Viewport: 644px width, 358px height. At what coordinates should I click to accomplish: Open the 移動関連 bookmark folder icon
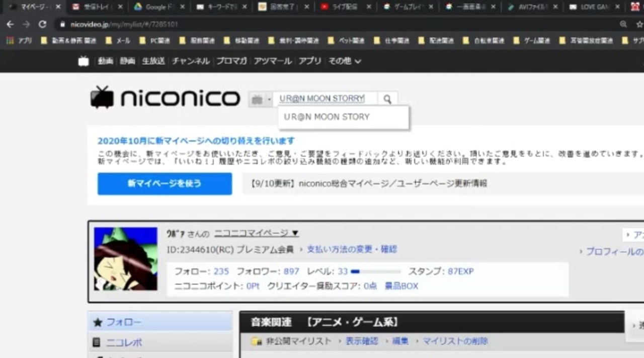pos(226,41)
